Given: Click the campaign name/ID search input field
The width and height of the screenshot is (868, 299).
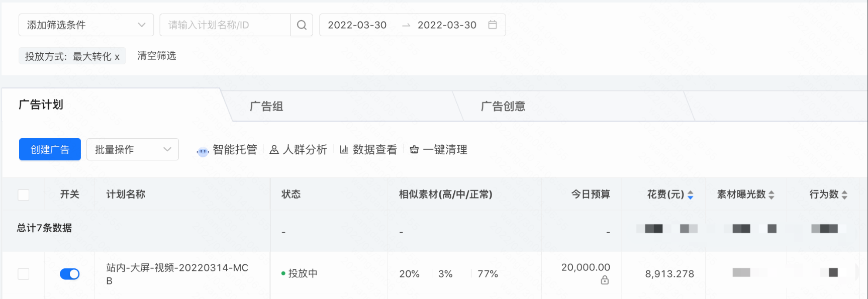Looking at the screenshot, I should coord(225,25).
